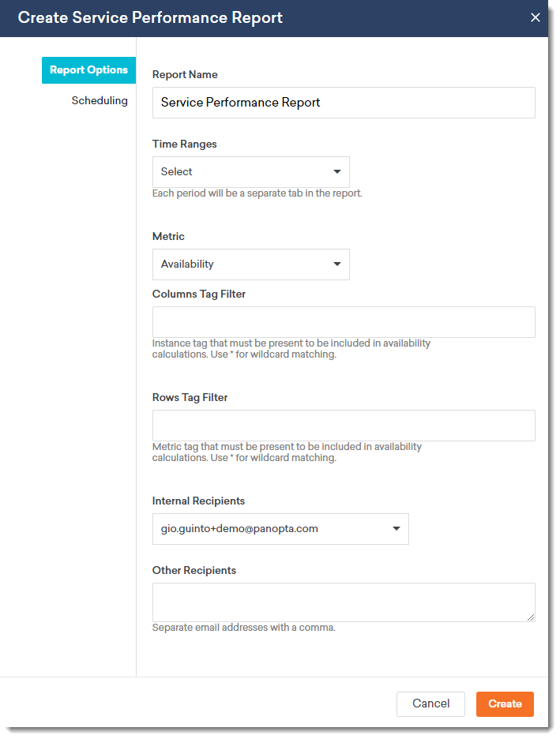Open the Internal Recipients email dropdown

click(x=280, y=529)
